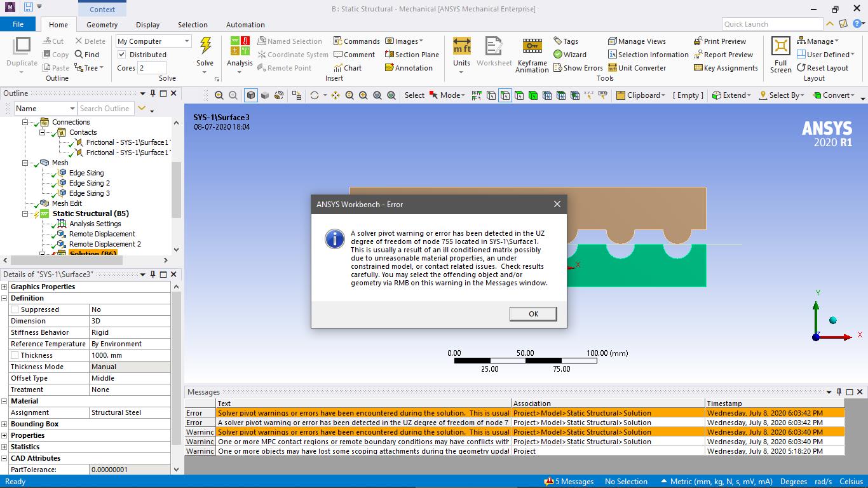Start Keyframe Animation tool
The width and height of the screenshot is (868, 488).
coord(532,46)
